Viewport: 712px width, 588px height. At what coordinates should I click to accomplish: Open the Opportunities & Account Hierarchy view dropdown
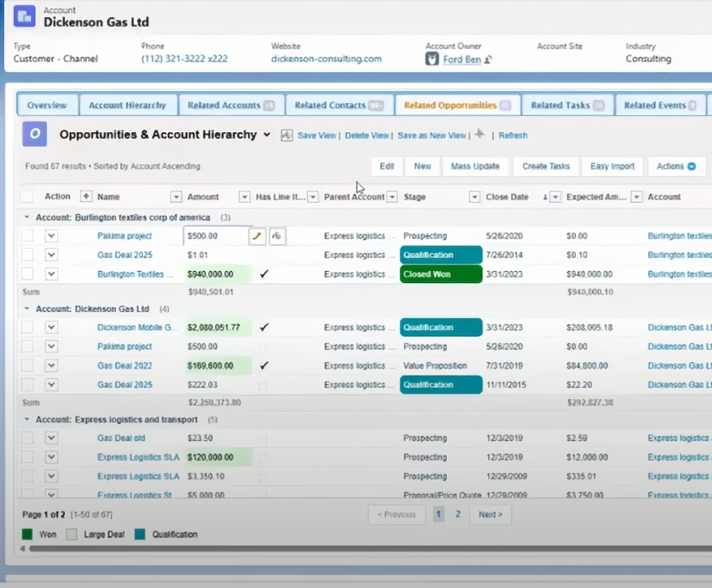click(x=267, y=135)
